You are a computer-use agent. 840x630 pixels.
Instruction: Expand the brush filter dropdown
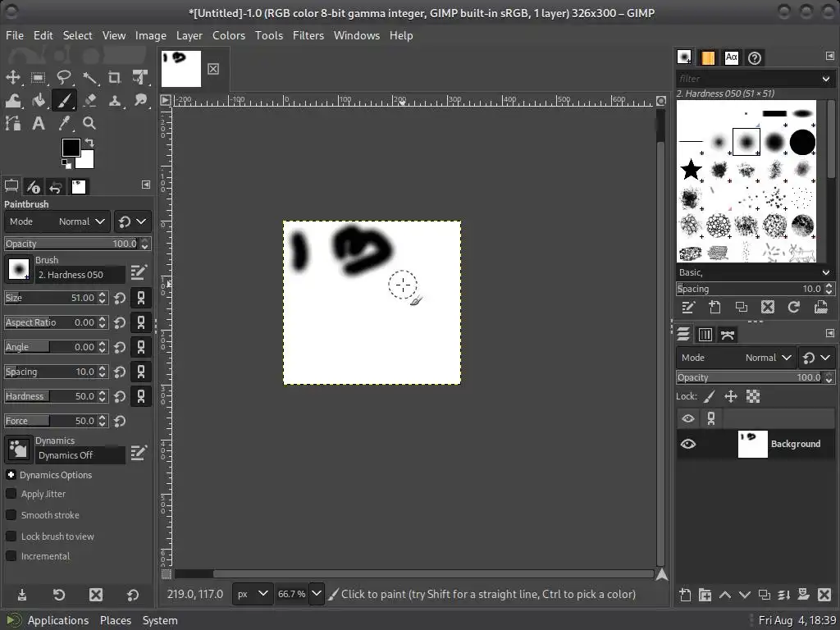point(826,79)
